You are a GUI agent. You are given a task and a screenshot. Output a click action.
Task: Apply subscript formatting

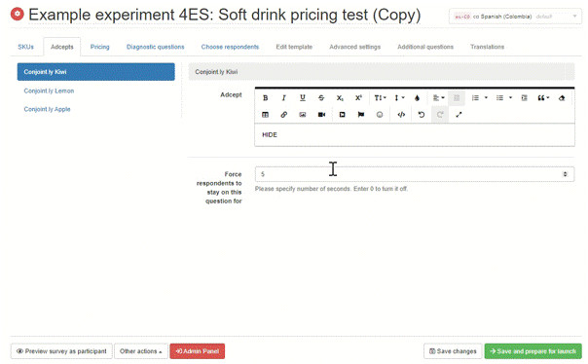pos(340,98)
